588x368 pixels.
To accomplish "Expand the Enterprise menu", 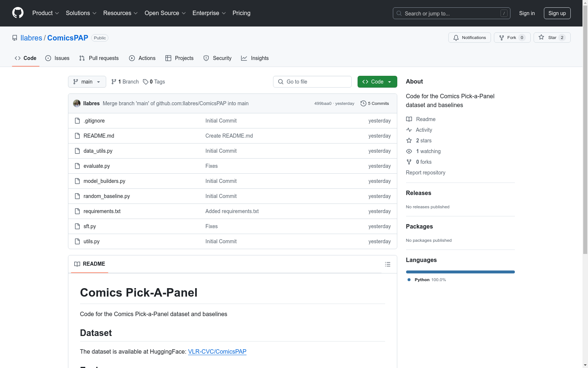I will tap(209, 13).
